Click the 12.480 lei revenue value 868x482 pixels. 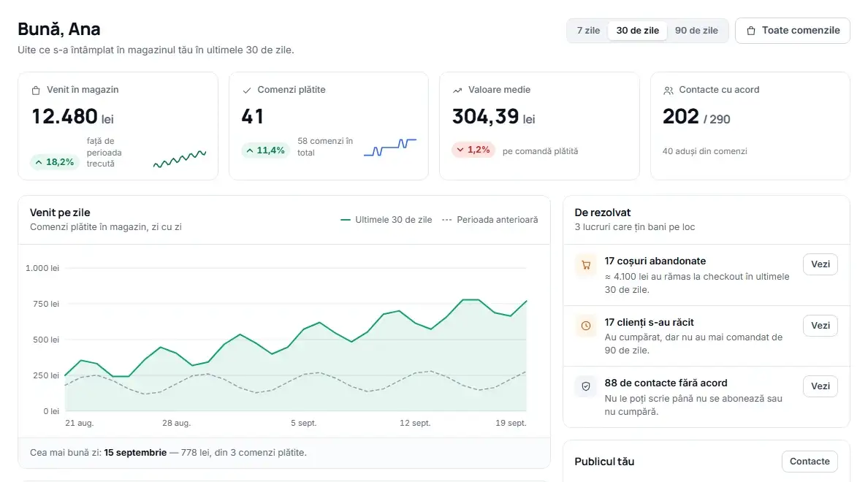click(x=72, y=117)
